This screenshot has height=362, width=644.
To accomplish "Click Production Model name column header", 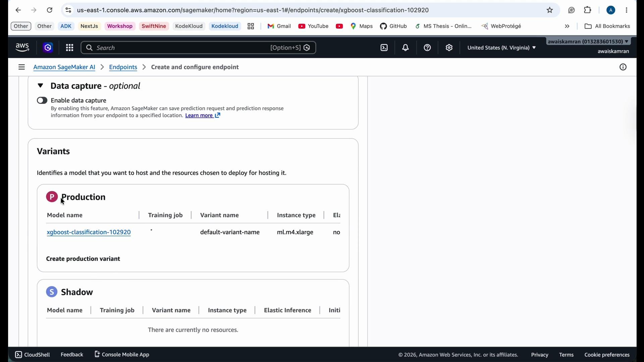I will [x=65, y=216].
